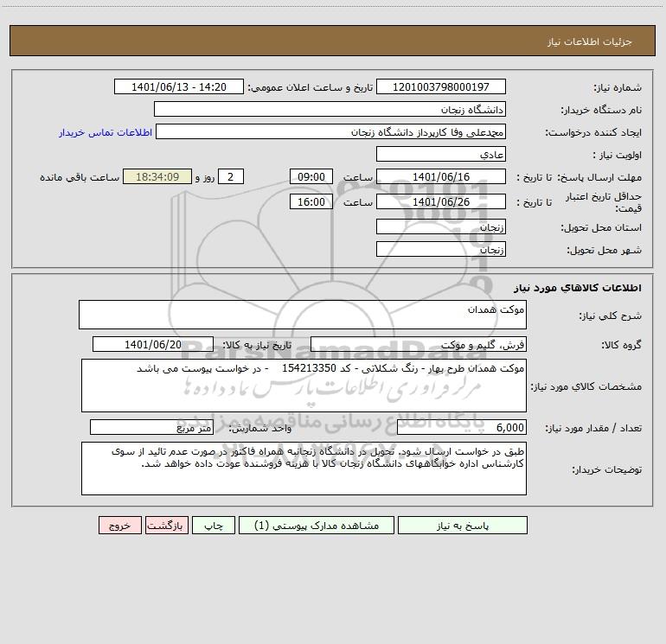This screenshot has width=666, height=644.
Task: Click the back button
Action: pyautogui.click(x=166, y=526)
